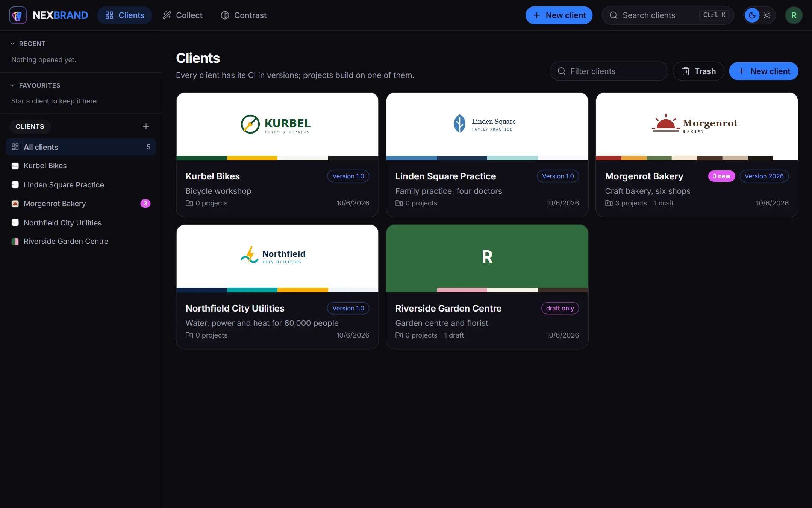
Task: Open the Morgenrot Bakery logo thumbnail
Action: pos(697,124)
